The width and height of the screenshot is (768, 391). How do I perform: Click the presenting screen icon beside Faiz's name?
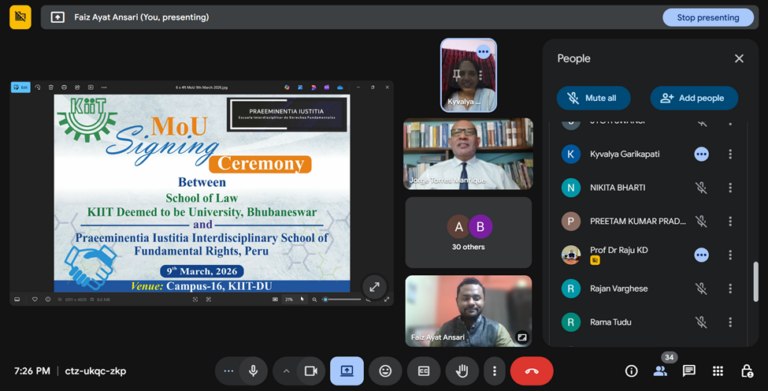pyautogui.click(x=57, y=17)
